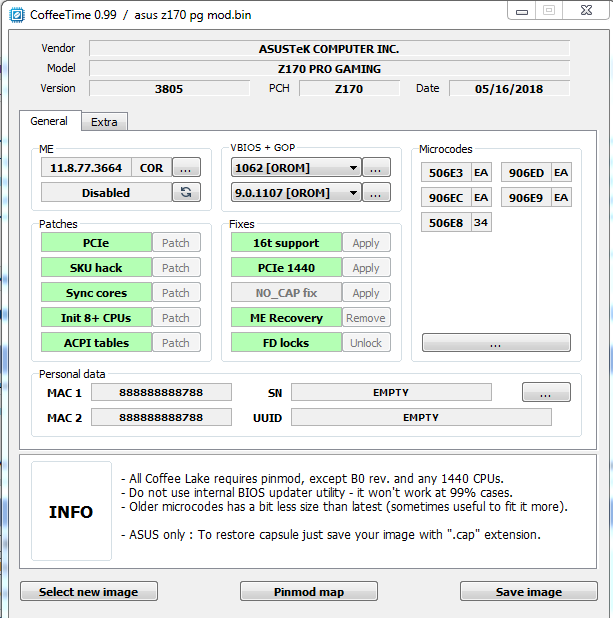Click the UUID field showing EMPTY
This screenshot has height=618, width=613.
tap(421, 417)
